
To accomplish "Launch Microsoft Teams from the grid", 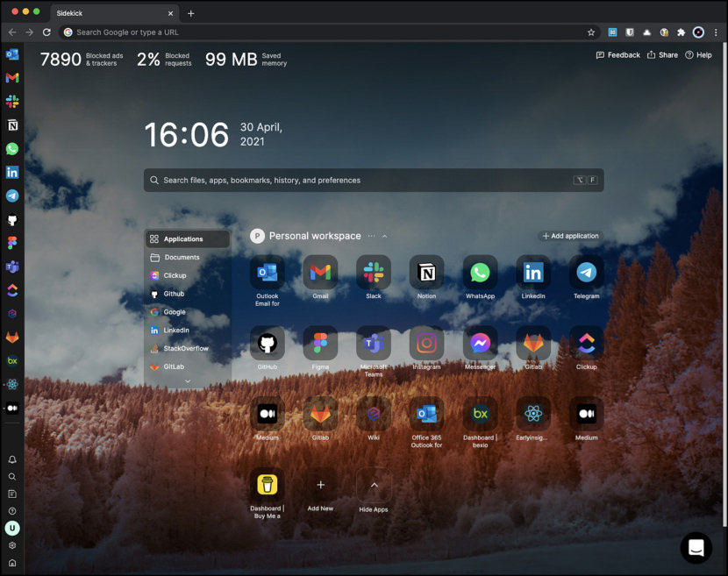I will pyautogui.click(x=374, y=343).
